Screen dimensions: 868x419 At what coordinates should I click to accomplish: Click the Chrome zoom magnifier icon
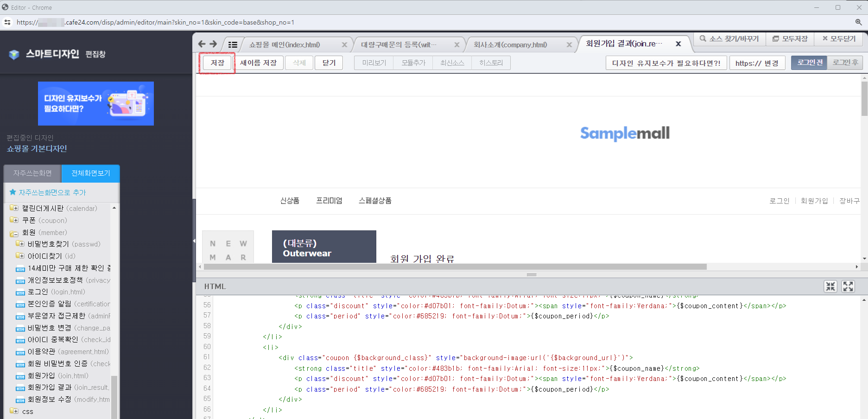[858, 22]
